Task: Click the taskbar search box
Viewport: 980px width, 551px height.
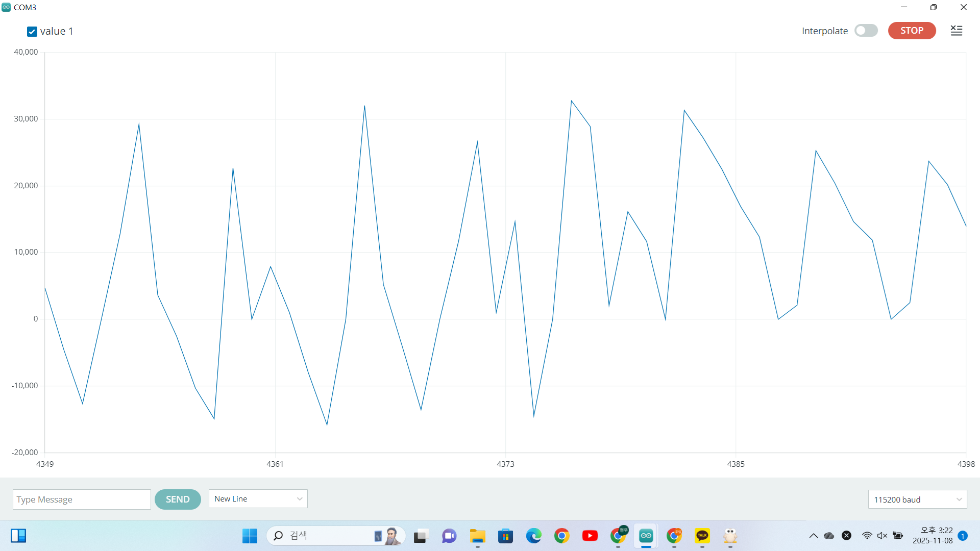Action: click(327, 536)
